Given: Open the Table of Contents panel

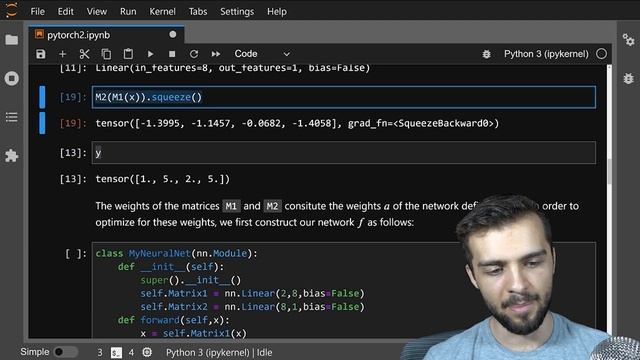Looking at the screenshot, I should pyautogui.click(x=11, y=117).
